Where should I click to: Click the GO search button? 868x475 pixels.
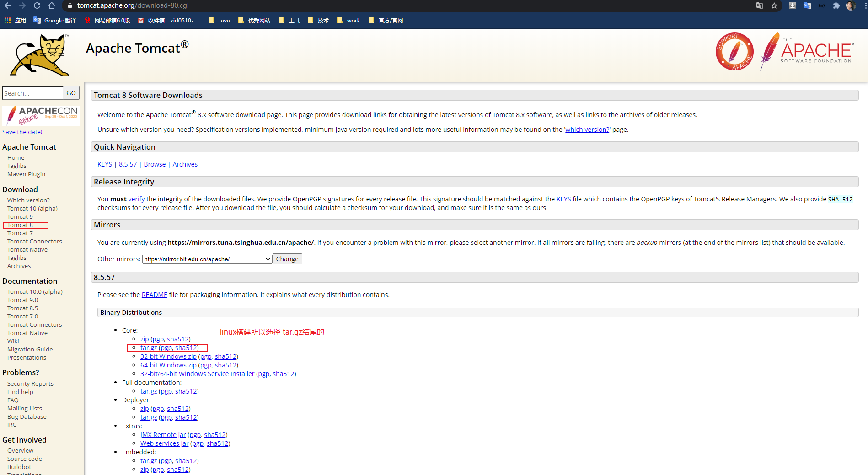coord(71,93)
